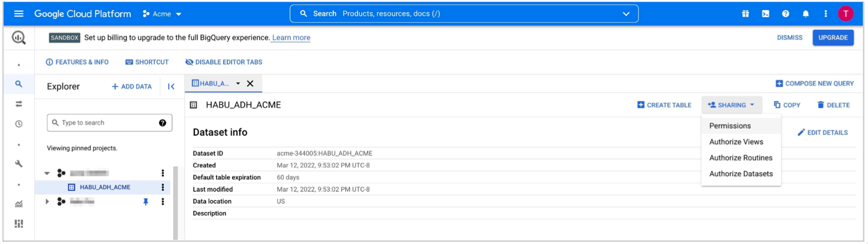Open the Sharing dropdown button
This screenshot has width=868, height=244.
click(x=731, y=105)
